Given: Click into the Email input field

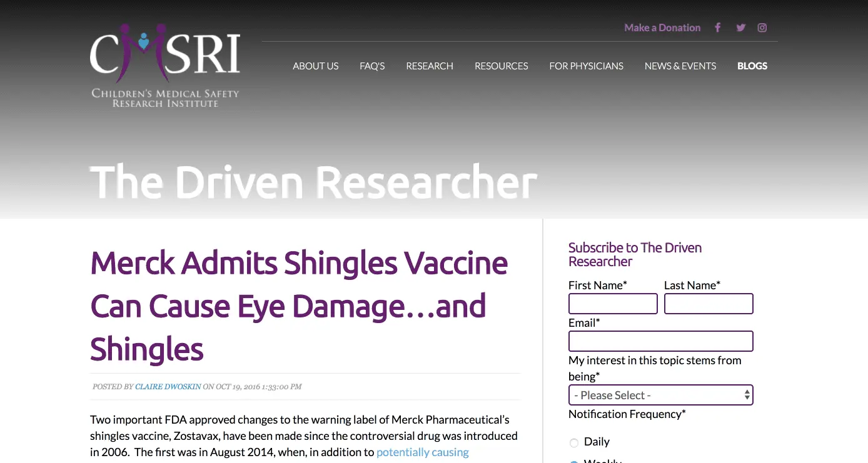Looking at the screenshot, I should pyautogui.click(x=660, y=341).
